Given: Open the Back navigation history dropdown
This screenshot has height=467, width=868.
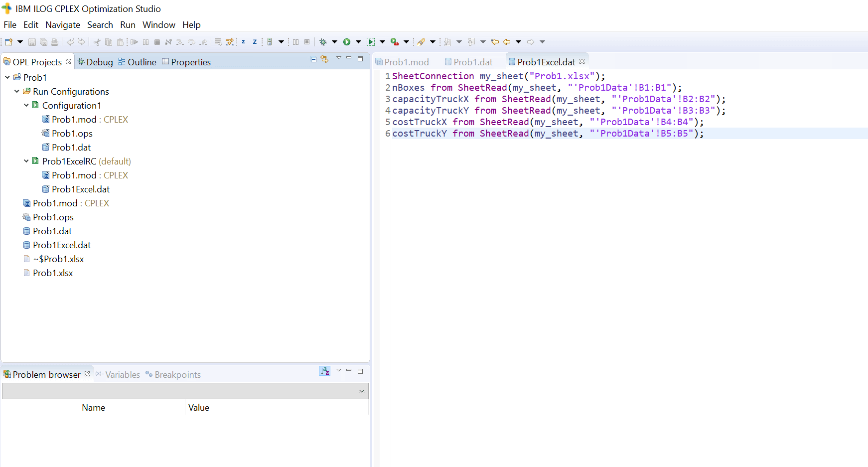Looking at the screenshot, I should pyautogui.click(x=518, y=42).
